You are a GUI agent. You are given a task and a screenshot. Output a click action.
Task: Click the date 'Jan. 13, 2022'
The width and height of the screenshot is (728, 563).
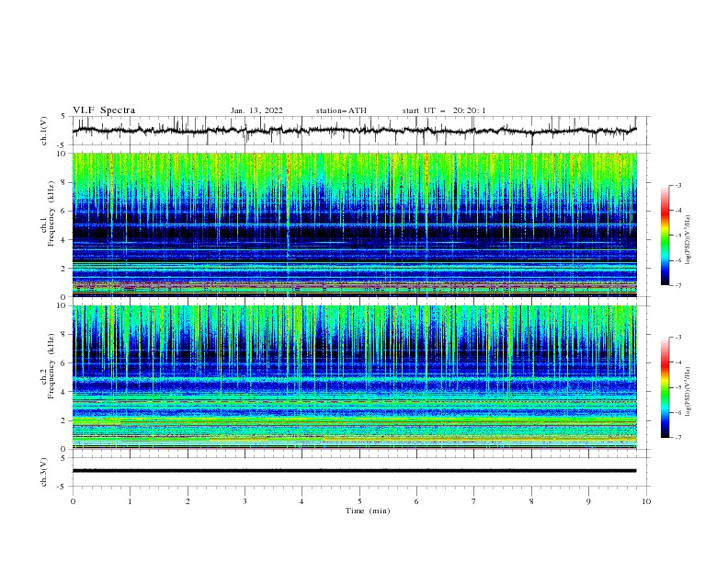(x=256, y=110)
